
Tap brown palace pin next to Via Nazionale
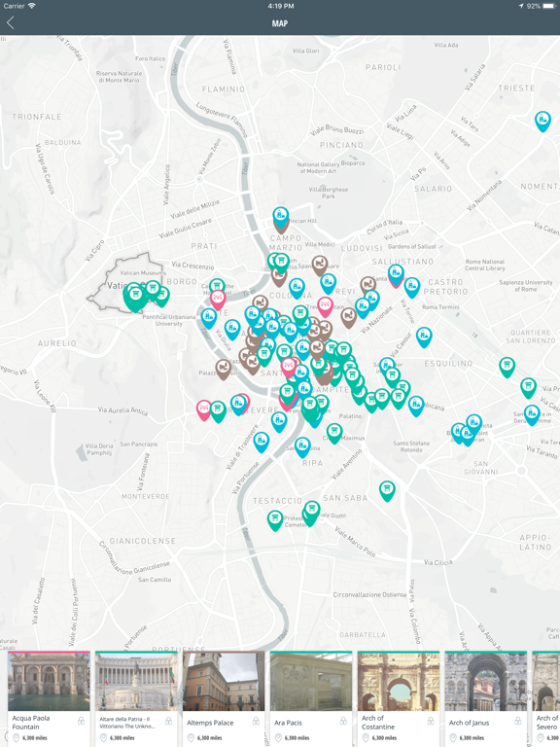[349, 317]
